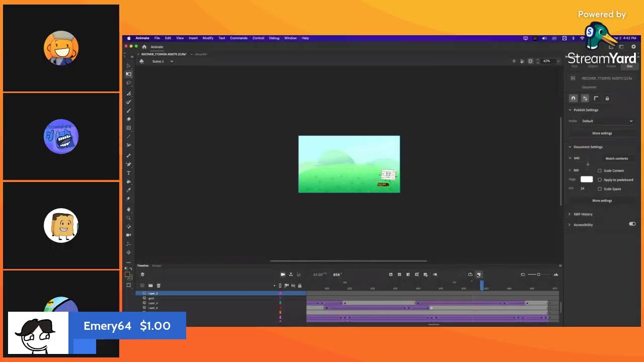
Task: Enable the Scale Spans checkbox
Action: 600,189
